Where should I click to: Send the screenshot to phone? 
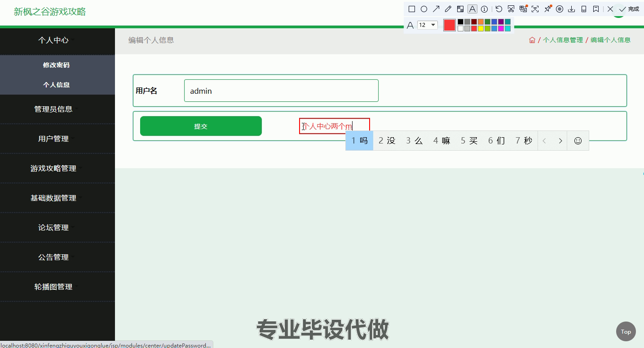(x=584, y=9)
